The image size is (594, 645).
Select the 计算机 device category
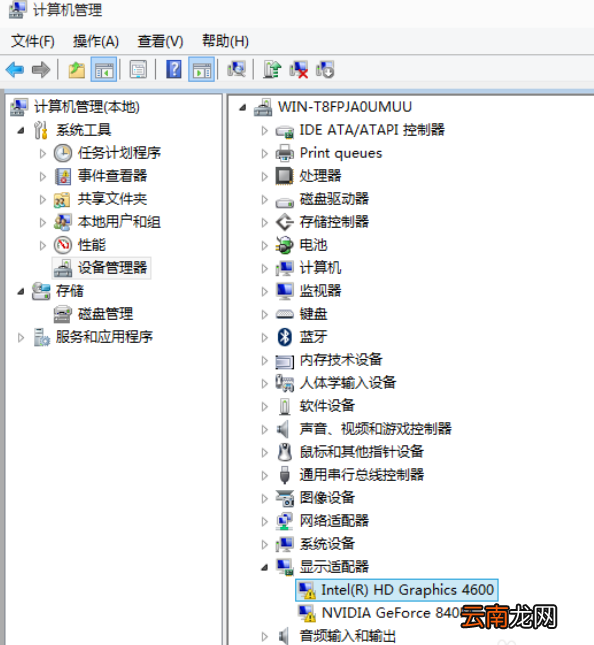(320, 268)
